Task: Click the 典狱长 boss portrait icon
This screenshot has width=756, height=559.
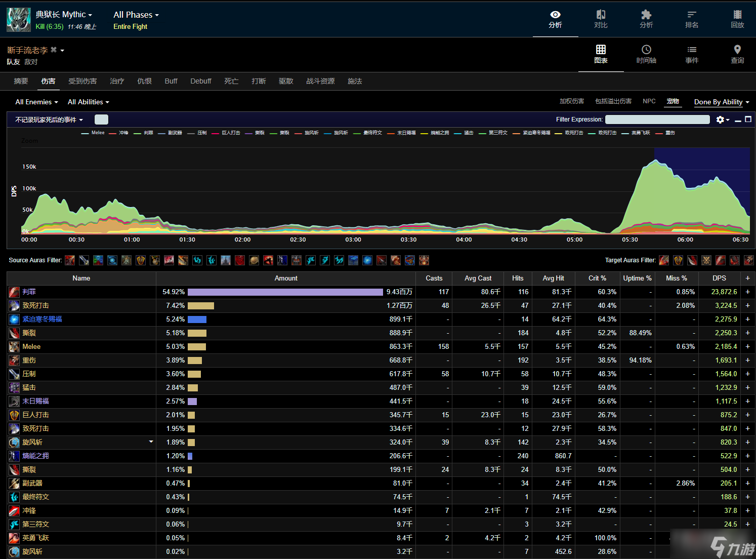Action: (19, 20)
